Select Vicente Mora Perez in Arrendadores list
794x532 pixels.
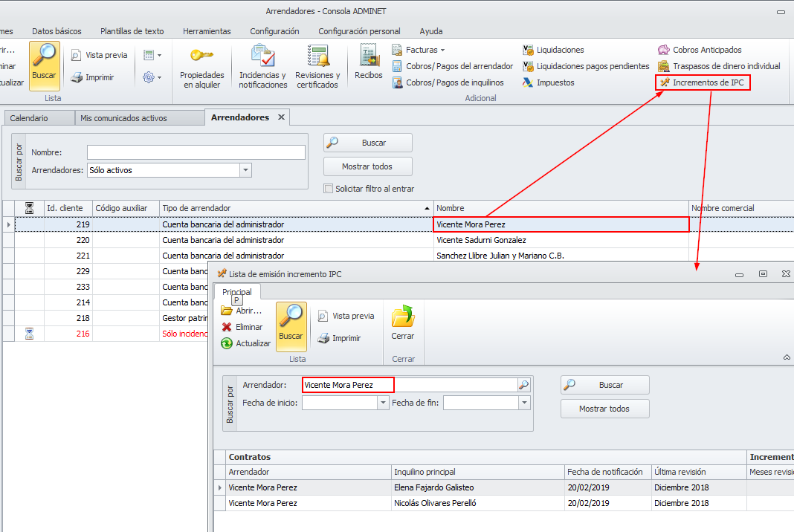(x=561, y=224)
